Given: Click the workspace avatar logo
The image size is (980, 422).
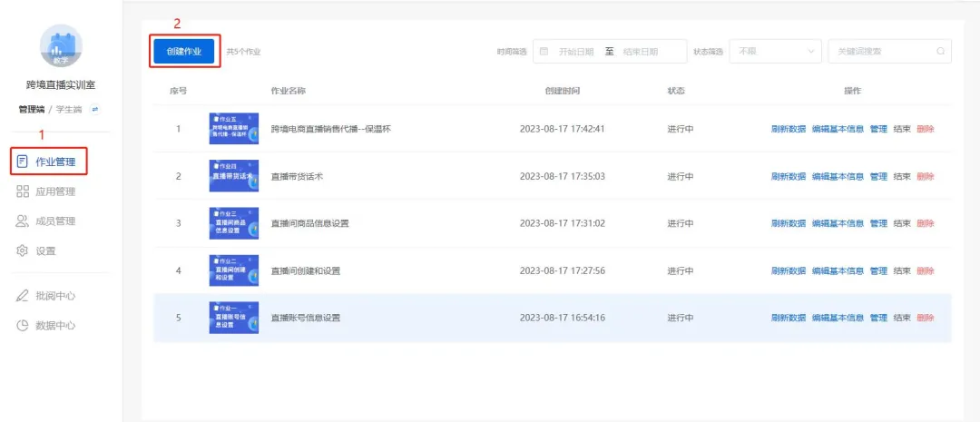Looking at the screenshot, I should 61,45.
